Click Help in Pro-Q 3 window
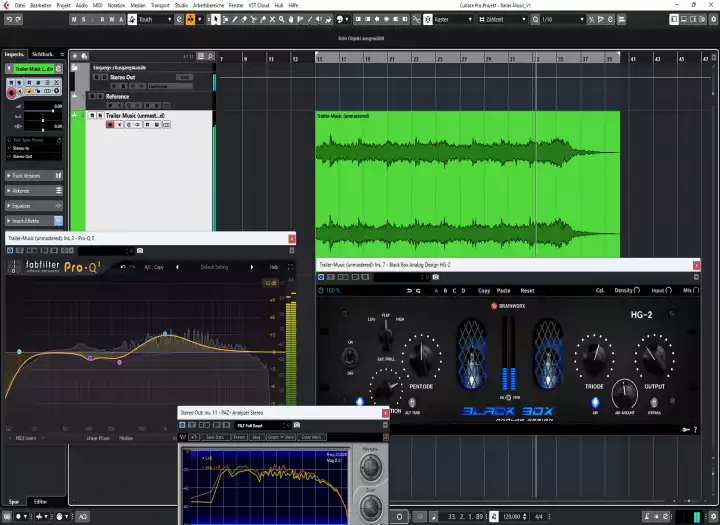 (274, 267)
